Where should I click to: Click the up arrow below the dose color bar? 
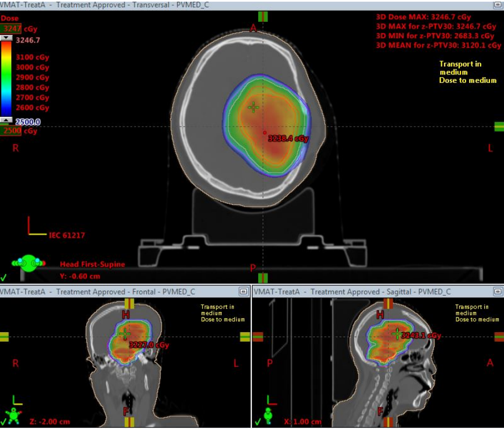(x=6, y=120)
